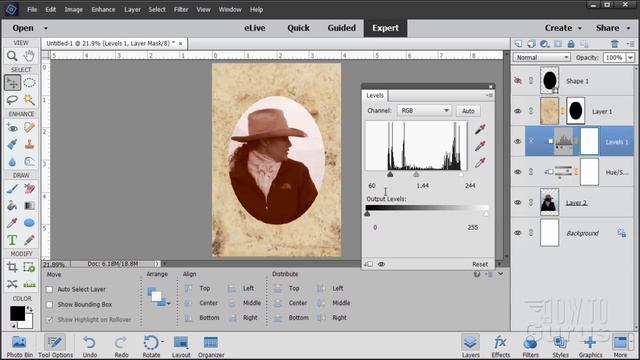Select the Type tool

click(12, 240)
